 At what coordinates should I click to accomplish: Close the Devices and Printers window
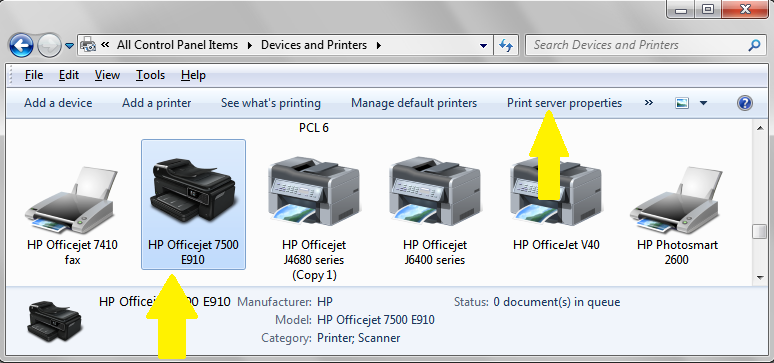coord(746,9)
